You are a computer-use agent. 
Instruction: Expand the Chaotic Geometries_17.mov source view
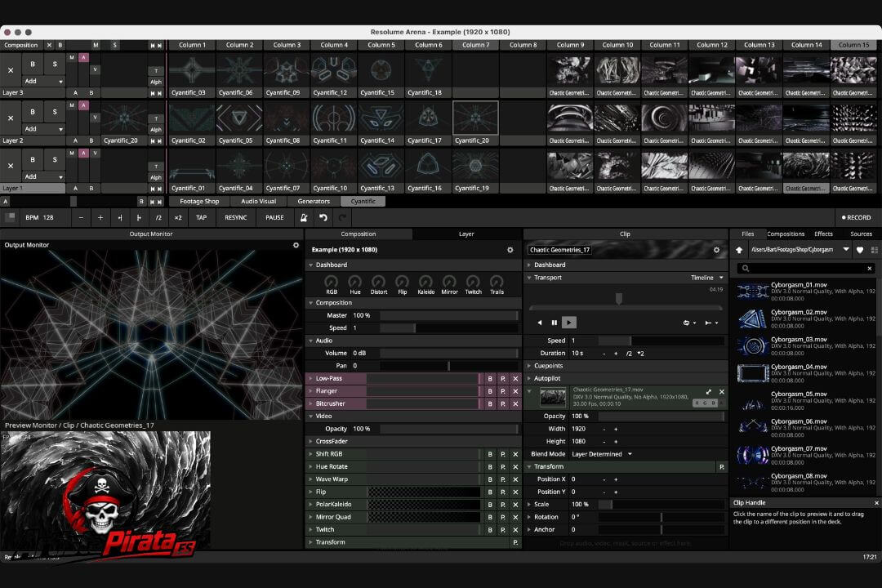click(709, 392)
